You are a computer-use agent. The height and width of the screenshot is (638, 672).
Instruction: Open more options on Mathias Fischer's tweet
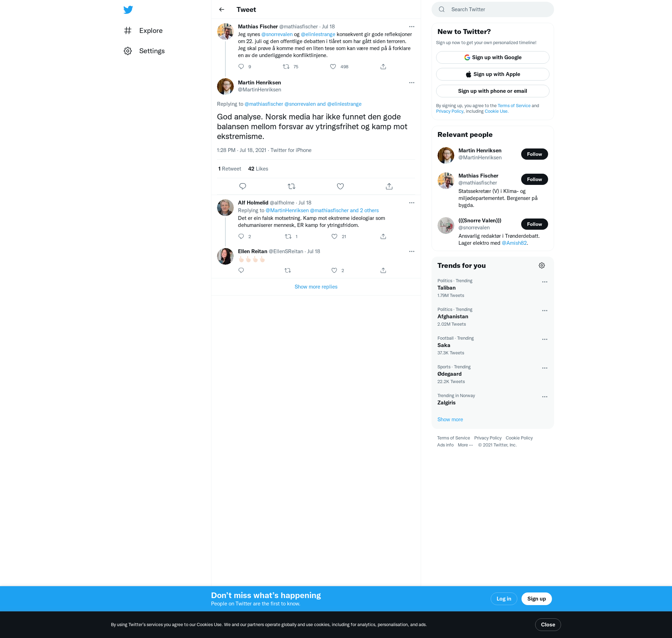[x=412, y=27]
